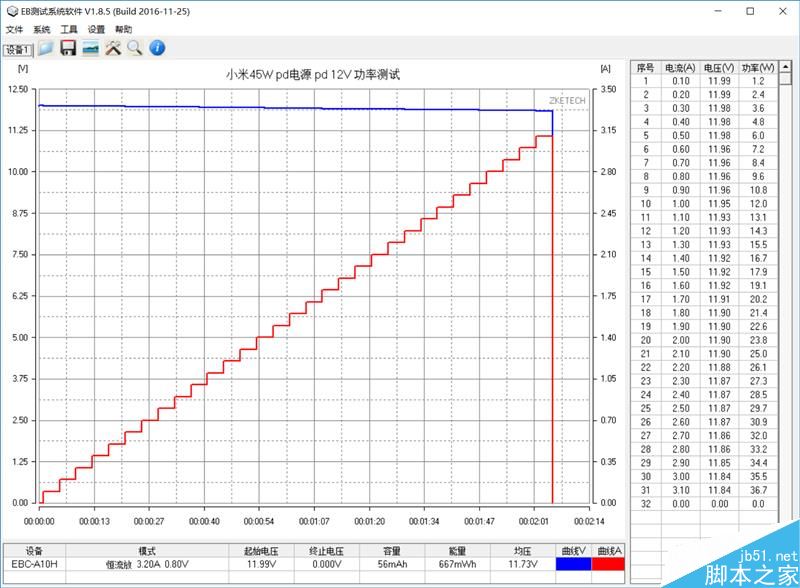Viewport: 800px width, 588px height.
Task: Click power value 25.0 in row 21
Action: (758, 354)
